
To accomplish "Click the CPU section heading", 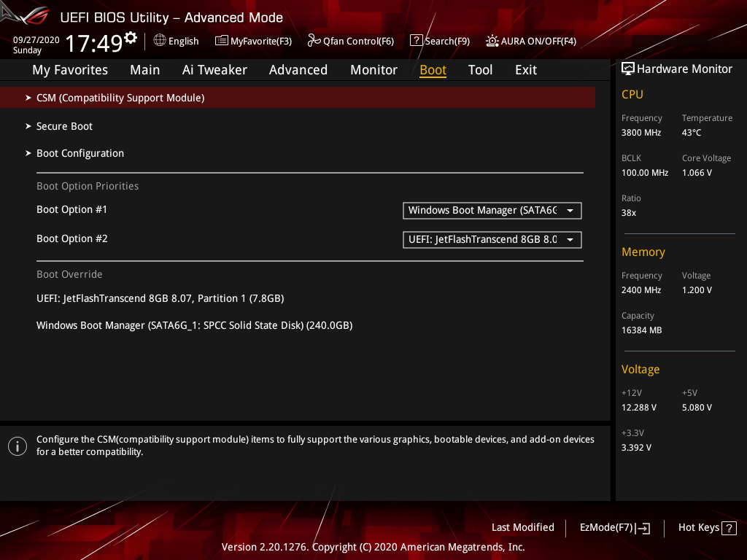I will point(632,94).
